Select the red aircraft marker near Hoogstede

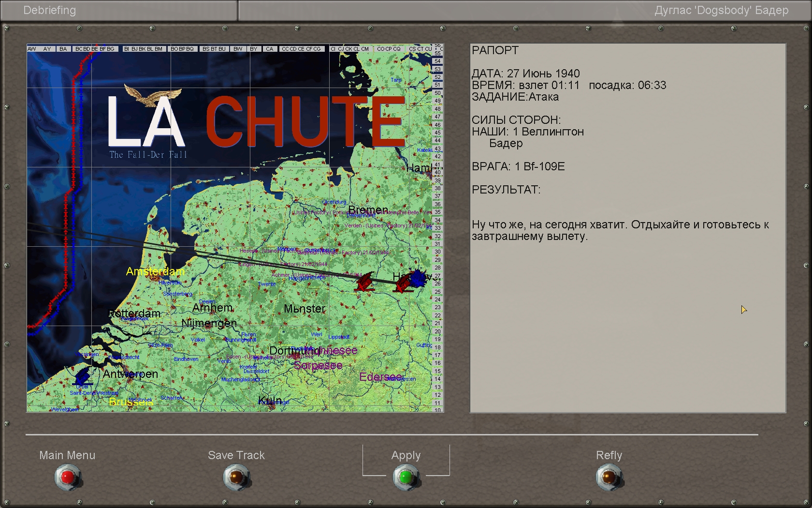coord(364,282)
